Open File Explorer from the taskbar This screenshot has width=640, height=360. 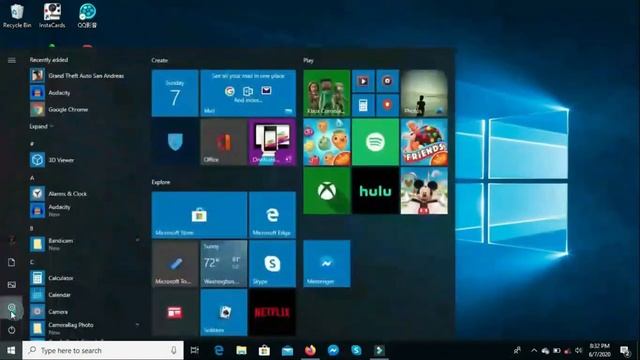coord(241,350)
